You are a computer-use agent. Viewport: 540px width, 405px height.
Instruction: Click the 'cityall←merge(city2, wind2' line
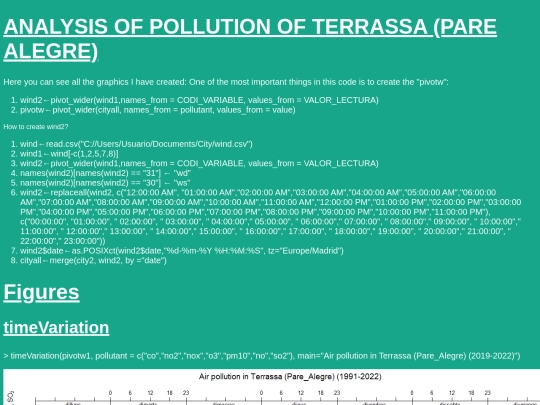tap(93, 260)
